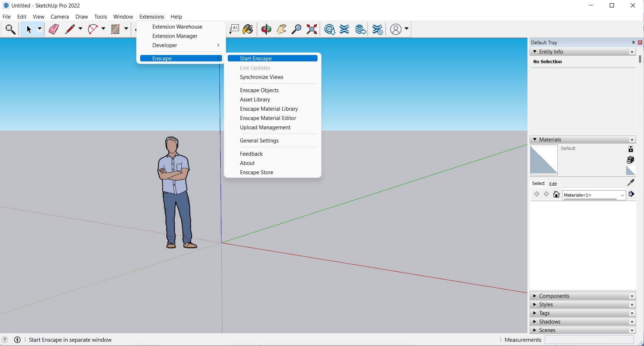Select the Arc drawing tool
644x346 pixels.
[93, 29]
